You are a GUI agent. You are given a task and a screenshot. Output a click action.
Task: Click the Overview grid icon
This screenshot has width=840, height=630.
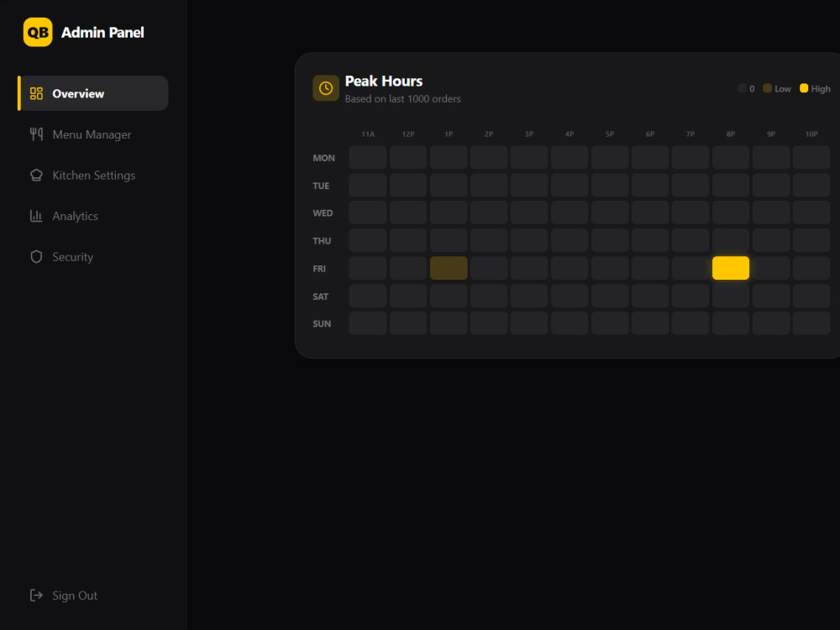coord(36,94)
